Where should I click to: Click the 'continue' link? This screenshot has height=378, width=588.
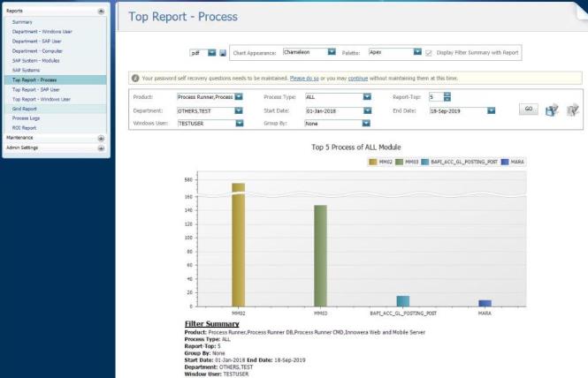coord(358,79)
